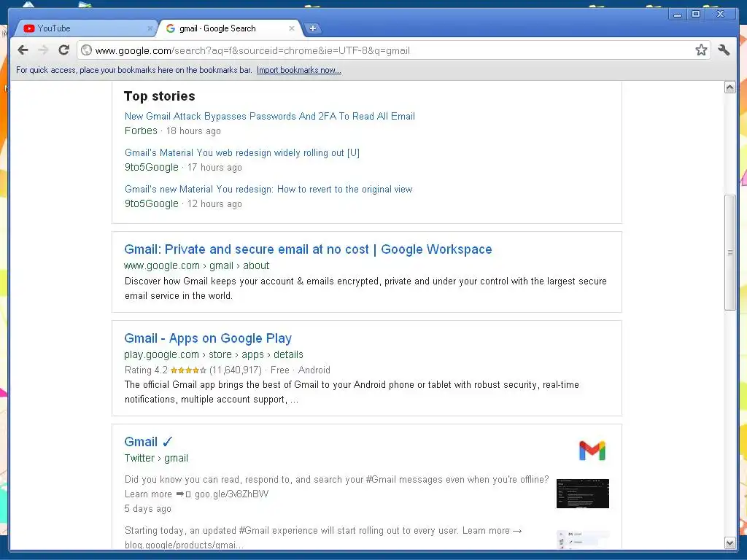Open the Gmail Twitter result title
747x560 pixels.
click(148, 441)
